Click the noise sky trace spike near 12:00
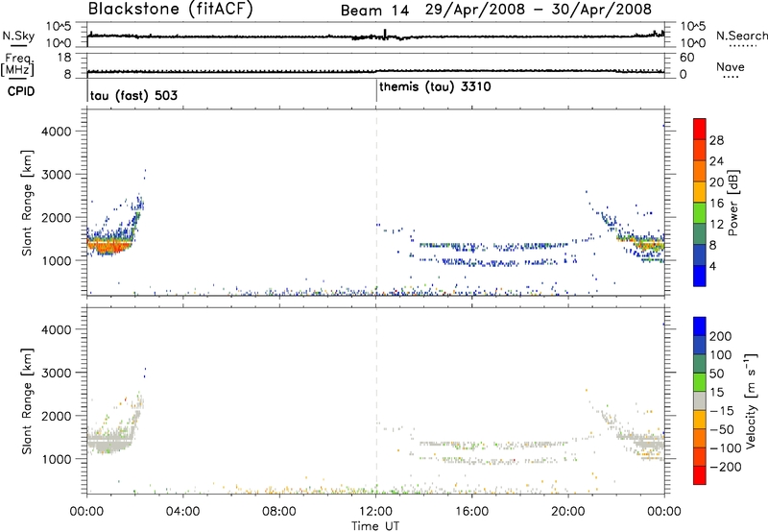This screenshot has width=768, height=532. (x=385, y=34)
